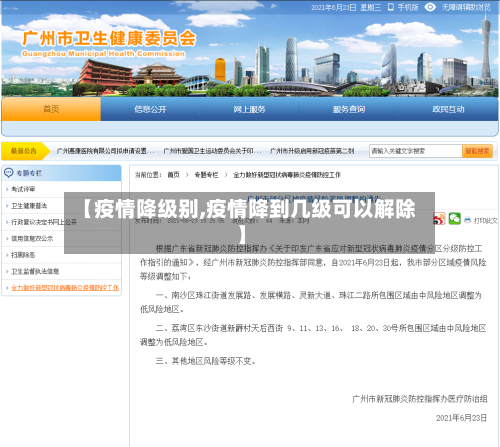The width and height of the screenshot is (500, 447).
Task: Open the 首页 navigation tab
Action: click(x=51, y=109)
